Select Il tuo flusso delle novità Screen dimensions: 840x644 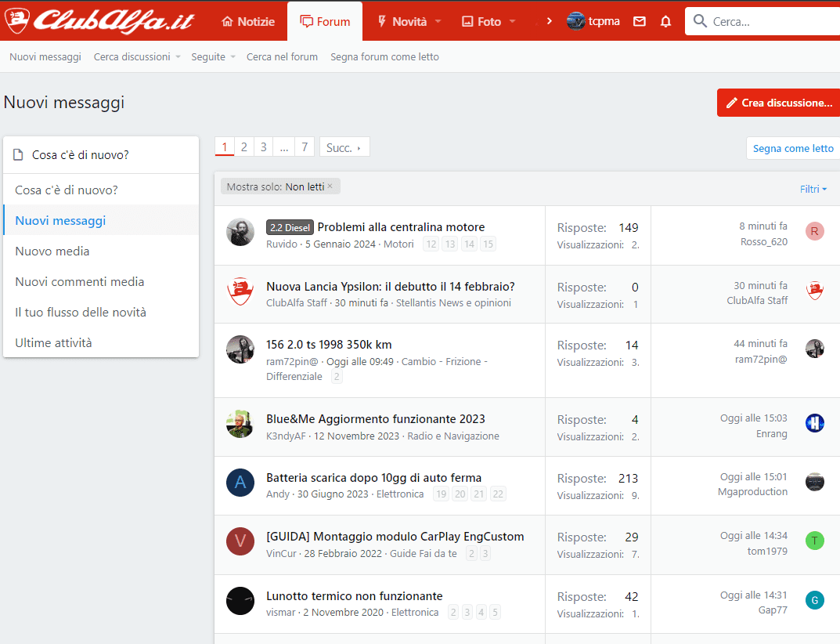point(101,312)
